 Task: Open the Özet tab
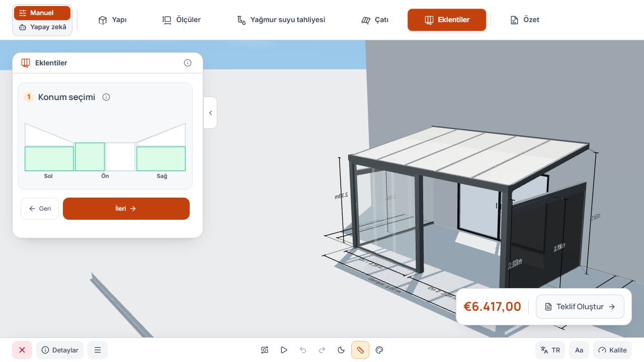click(525, 20)
